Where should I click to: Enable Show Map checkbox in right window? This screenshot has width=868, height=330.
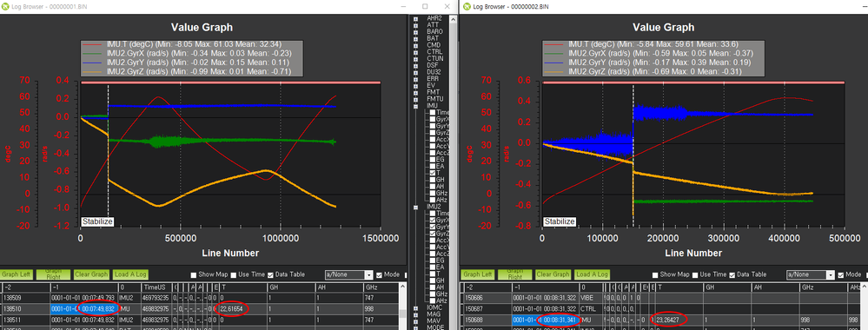pos(655,274)
